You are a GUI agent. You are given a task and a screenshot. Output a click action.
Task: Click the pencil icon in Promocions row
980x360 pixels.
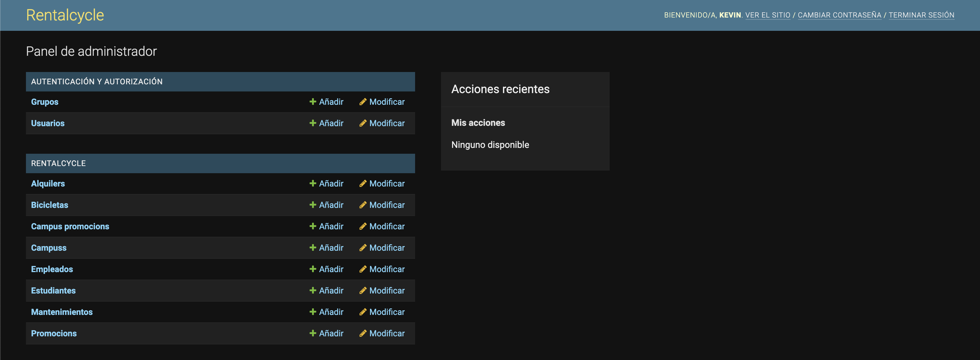coord(363,333)
